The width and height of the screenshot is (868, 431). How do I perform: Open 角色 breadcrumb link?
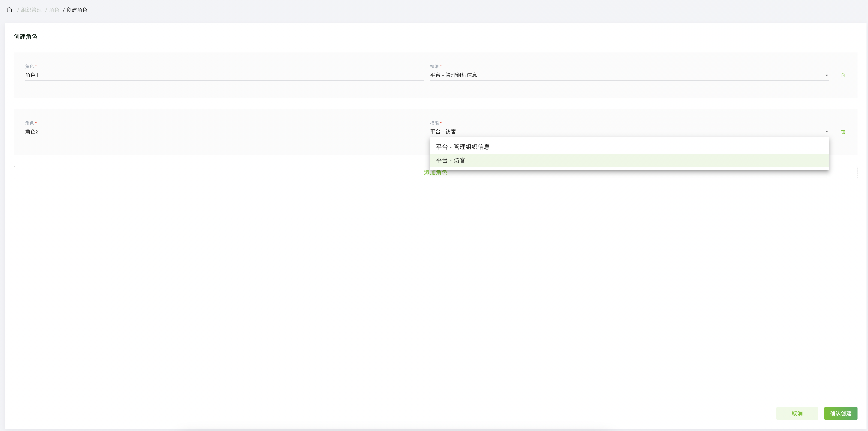click(54, 10)
